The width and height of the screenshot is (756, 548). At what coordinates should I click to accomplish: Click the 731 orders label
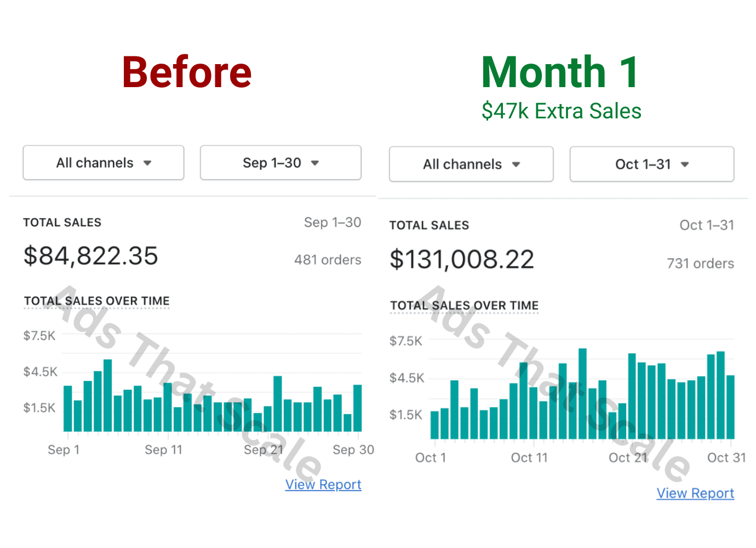point(700,264)
